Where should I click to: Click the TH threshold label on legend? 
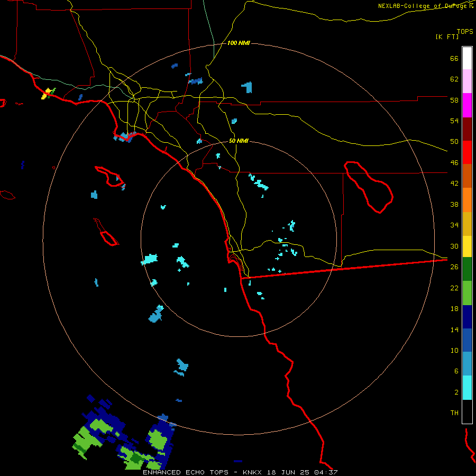[454, 413]
